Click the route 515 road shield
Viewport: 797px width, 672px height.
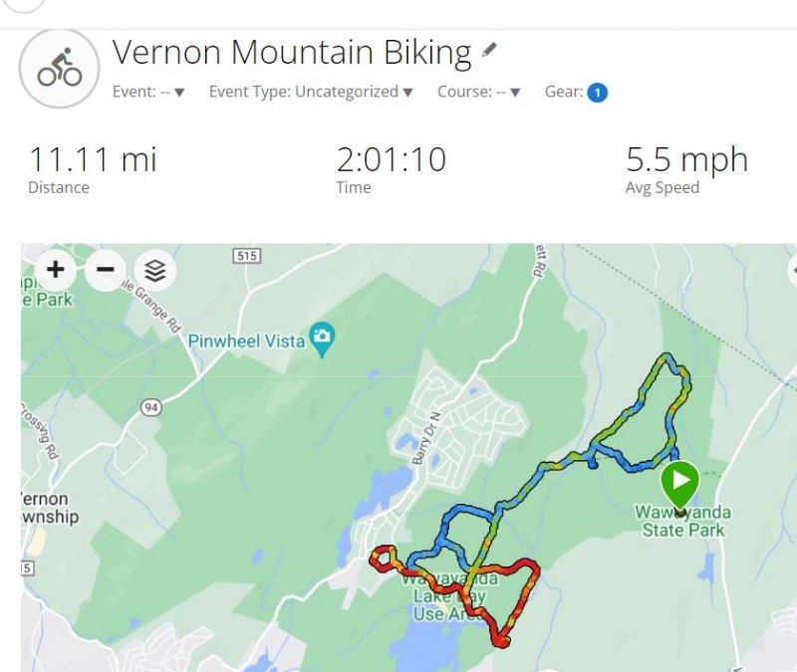[x=246, y=257]
